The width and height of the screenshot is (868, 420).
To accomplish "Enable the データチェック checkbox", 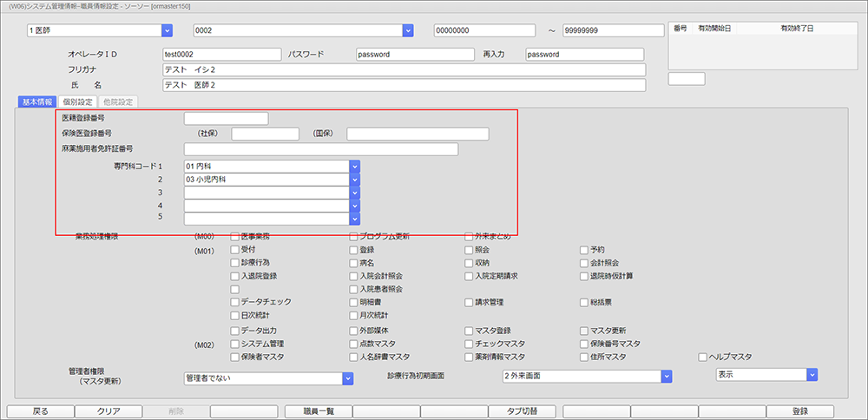I will coord(234,302).
